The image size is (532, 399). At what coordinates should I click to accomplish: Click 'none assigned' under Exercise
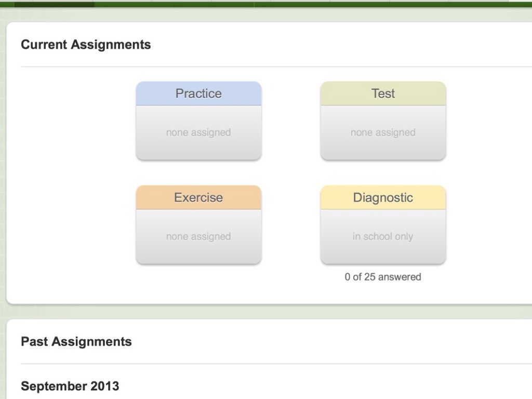198,236
